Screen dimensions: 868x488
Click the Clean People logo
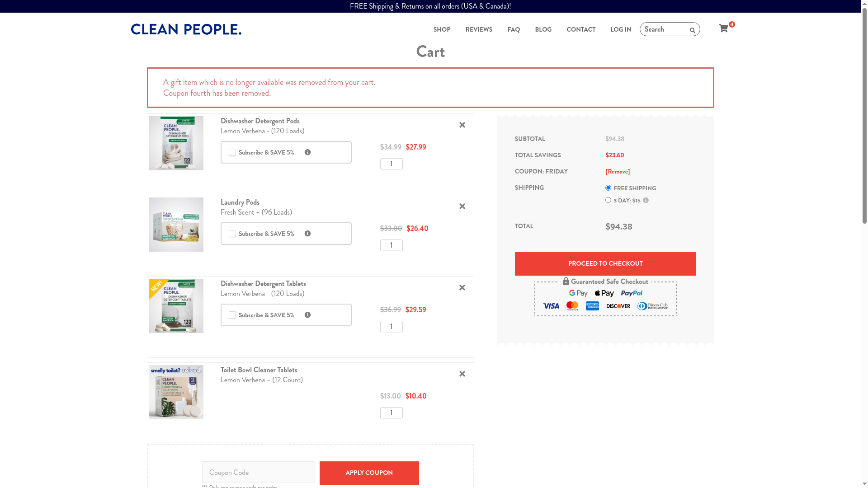point(186,29)
